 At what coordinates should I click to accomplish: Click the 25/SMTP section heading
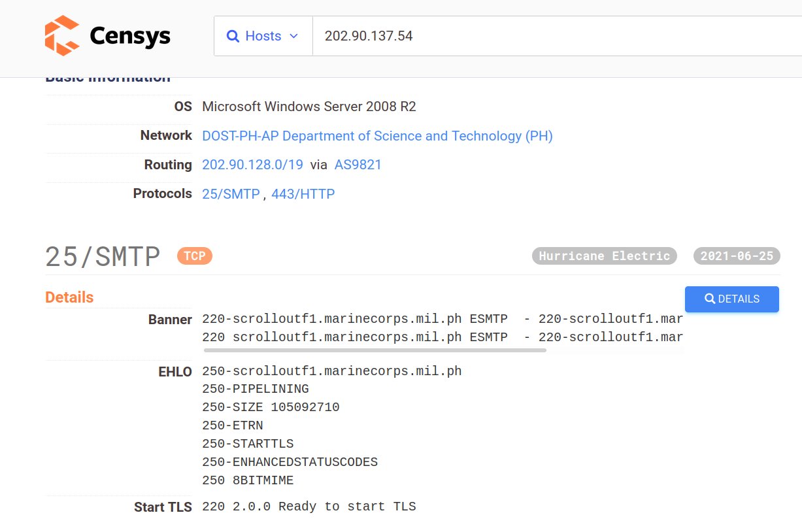103,256
